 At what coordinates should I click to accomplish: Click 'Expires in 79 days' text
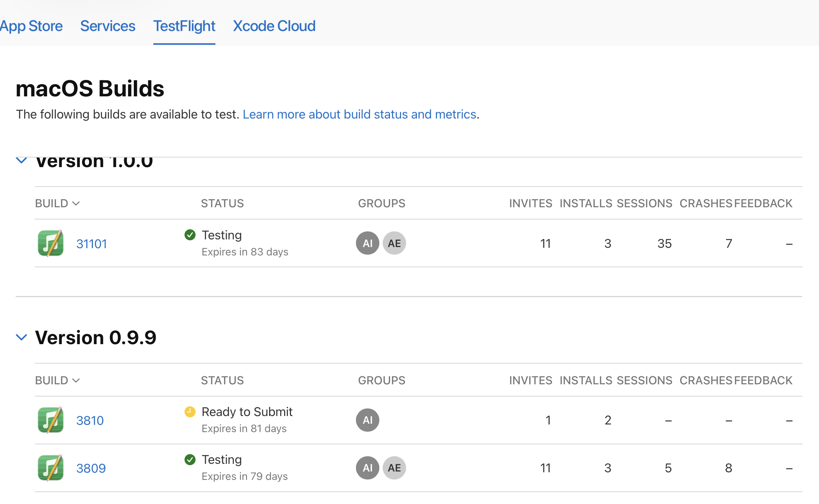(x=245, y=476)
